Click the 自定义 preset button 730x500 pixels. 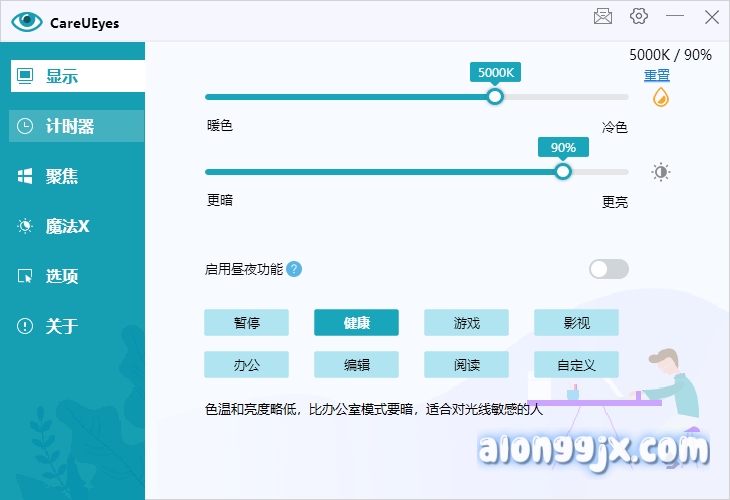coord(576,365)
